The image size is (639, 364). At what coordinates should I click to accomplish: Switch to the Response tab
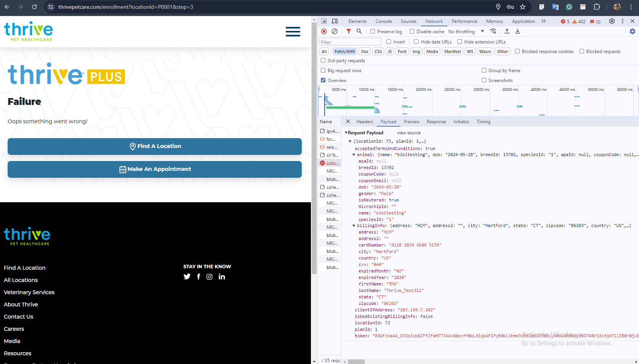click(436, 122)
